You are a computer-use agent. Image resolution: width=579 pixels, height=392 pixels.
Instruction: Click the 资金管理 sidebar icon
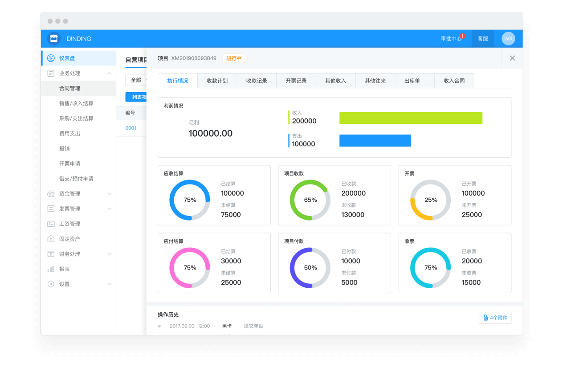[51, 194]
